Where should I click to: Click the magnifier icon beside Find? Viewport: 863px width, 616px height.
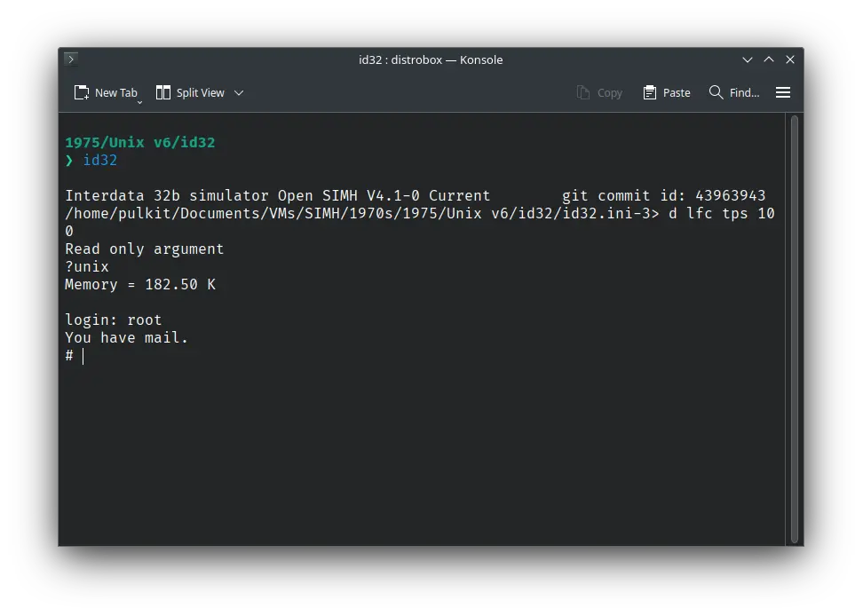[715, 91]
